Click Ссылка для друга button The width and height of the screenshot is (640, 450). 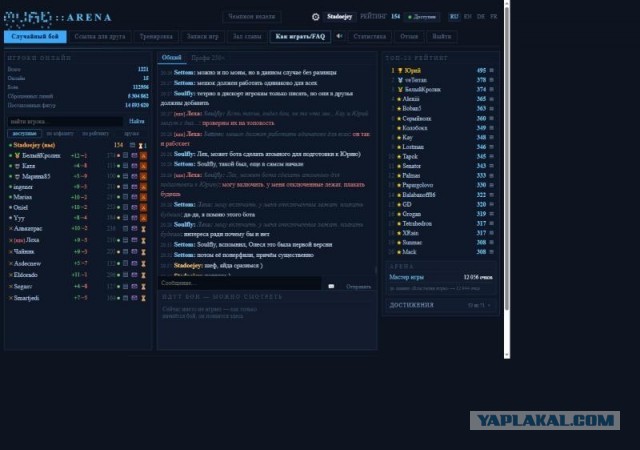point(100,36)
